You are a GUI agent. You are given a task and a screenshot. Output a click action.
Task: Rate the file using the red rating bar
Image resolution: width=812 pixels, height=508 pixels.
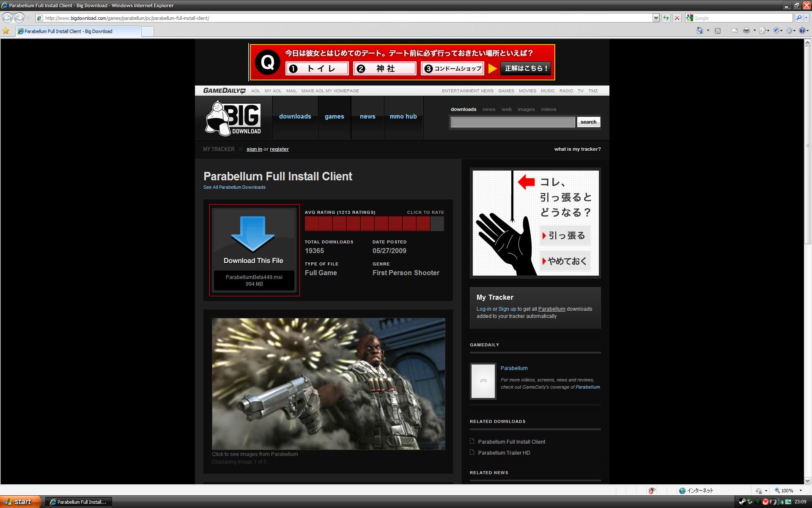tap(374, 224)
